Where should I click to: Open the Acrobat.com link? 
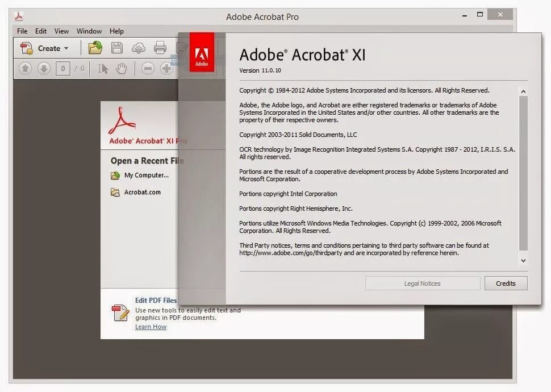(x=143, y=193)
